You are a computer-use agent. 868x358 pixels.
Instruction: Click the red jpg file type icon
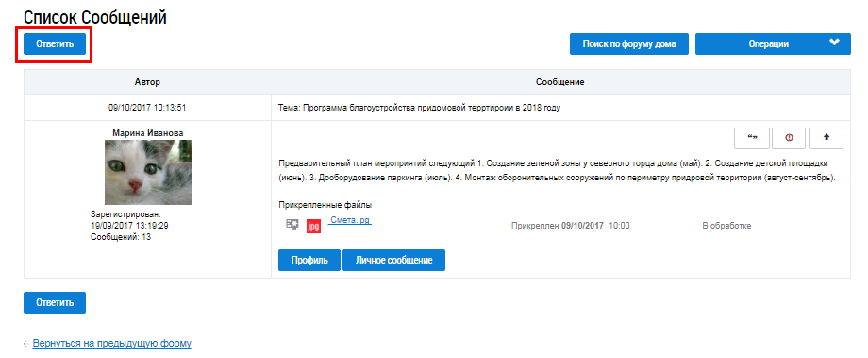(314, 226)
